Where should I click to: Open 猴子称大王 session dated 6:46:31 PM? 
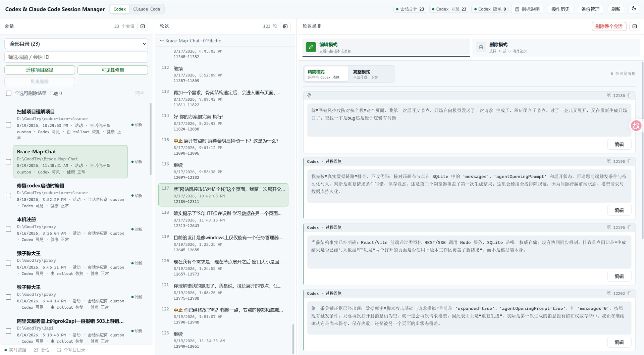pyautogui.click(x=70, y=263)
